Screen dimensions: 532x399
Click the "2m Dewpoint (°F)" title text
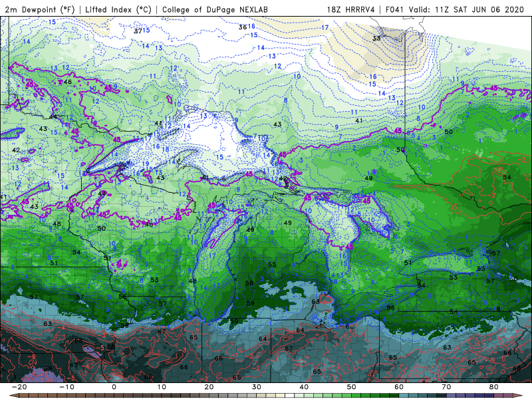coord(39,9)
